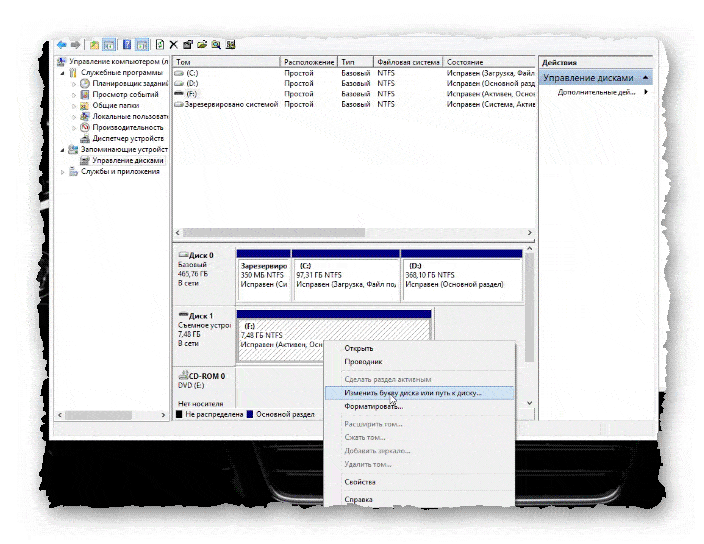Click the Общие папки icon
The width and height of the screenshot is (704, 544).
(x=85, y=105)
